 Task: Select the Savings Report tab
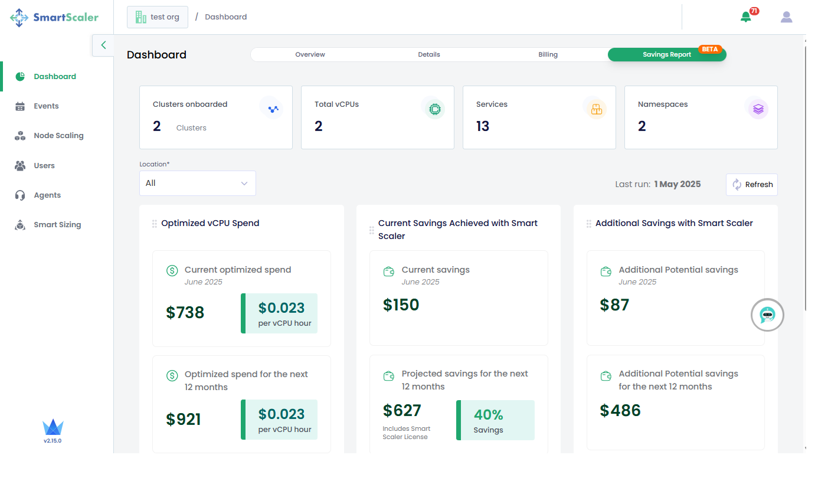(667, 54)
